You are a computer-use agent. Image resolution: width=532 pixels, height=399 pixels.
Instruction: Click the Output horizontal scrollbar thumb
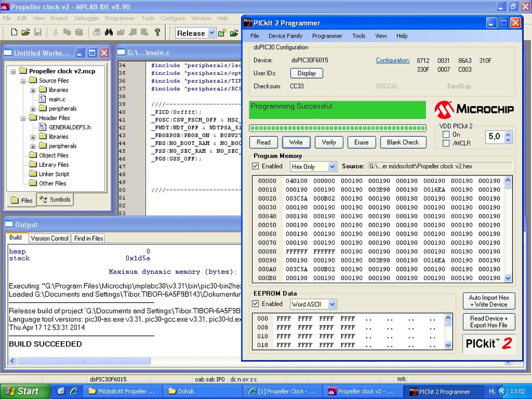(83, 361)
